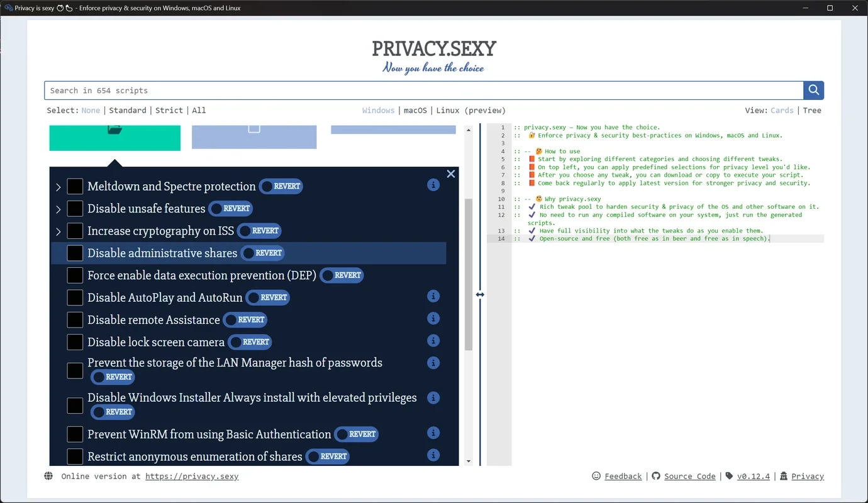Expand Disable unsafe features group
868x503 pixels.
pyautogui.click(x=58, y=209)
